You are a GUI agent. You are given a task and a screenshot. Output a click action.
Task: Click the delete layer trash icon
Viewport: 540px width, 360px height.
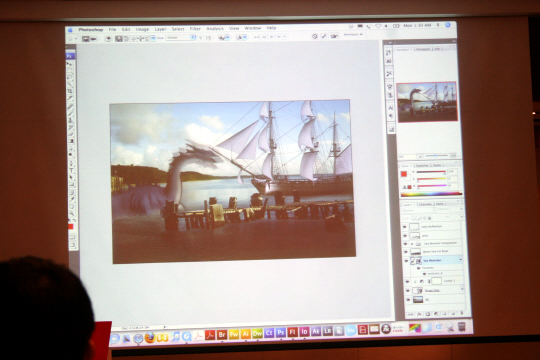pos(461,313)
